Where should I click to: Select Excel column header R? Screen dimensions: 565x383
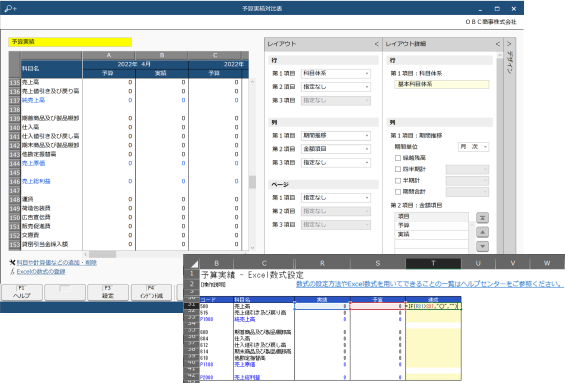click(x=322, y=263)
